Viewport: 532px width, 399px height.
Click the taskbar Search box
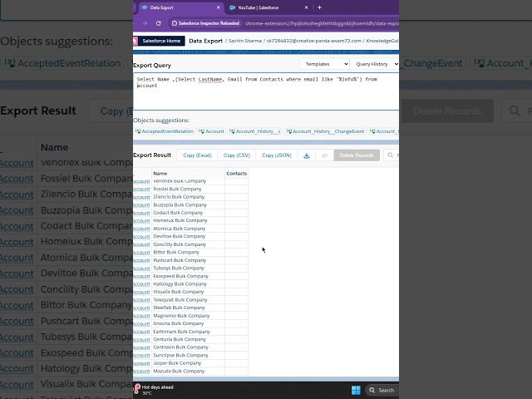point(382,390)
